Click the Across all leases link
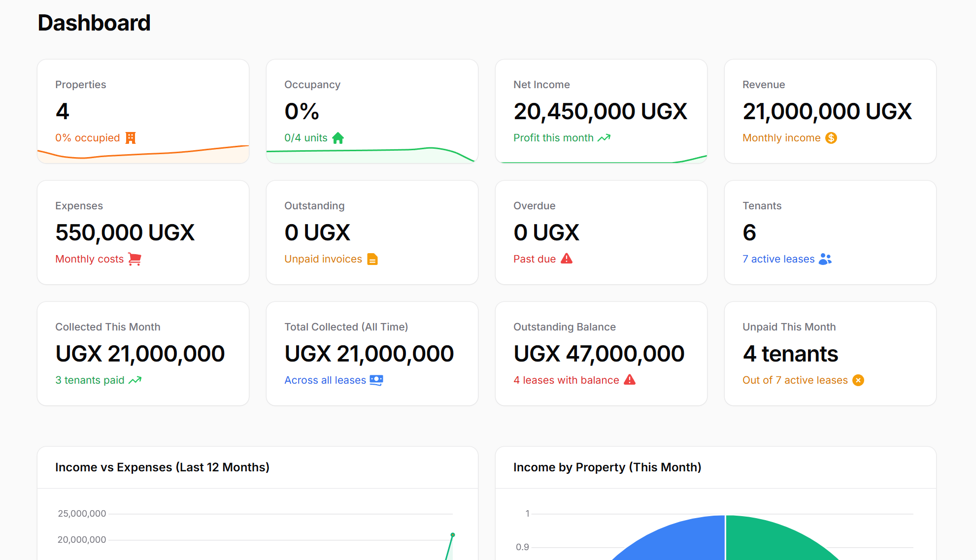The height and width of the screenshot is (560, 976). click(x=324, y=380)
